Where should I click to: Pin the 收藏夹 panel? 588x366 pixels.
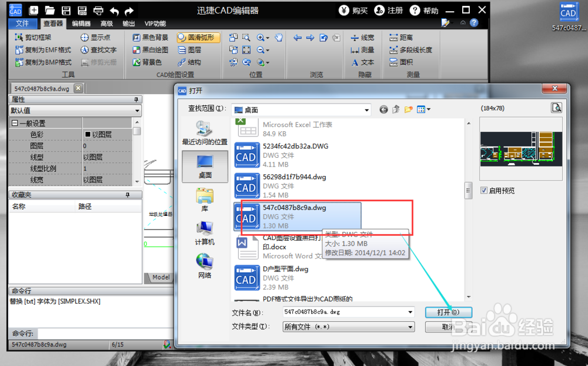pyautogui.click(x=128, y=195)
